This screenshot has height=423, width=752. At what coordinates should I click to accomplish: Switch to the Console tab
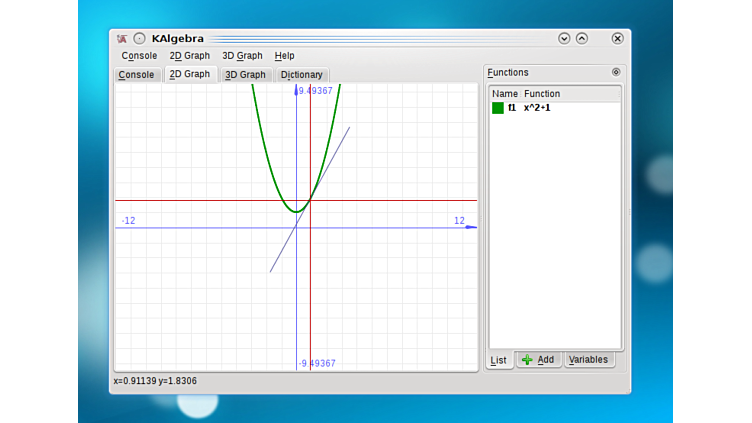pos(136,75)
